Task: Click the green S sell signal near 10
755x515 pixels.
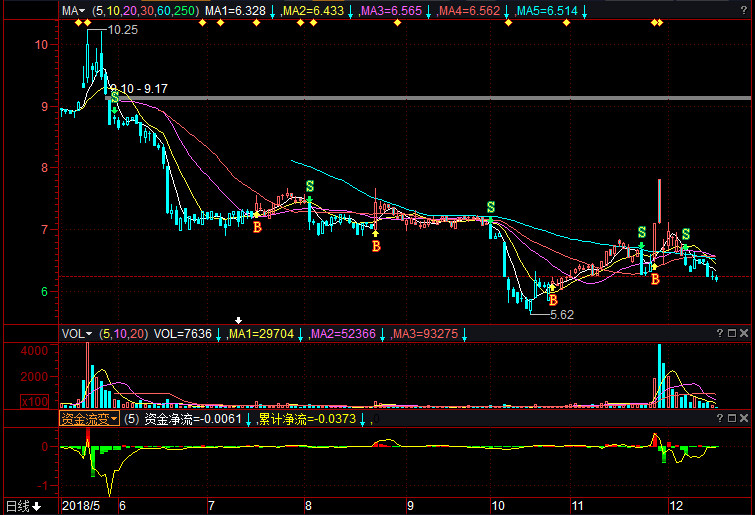Action: [x=490, y=207]
